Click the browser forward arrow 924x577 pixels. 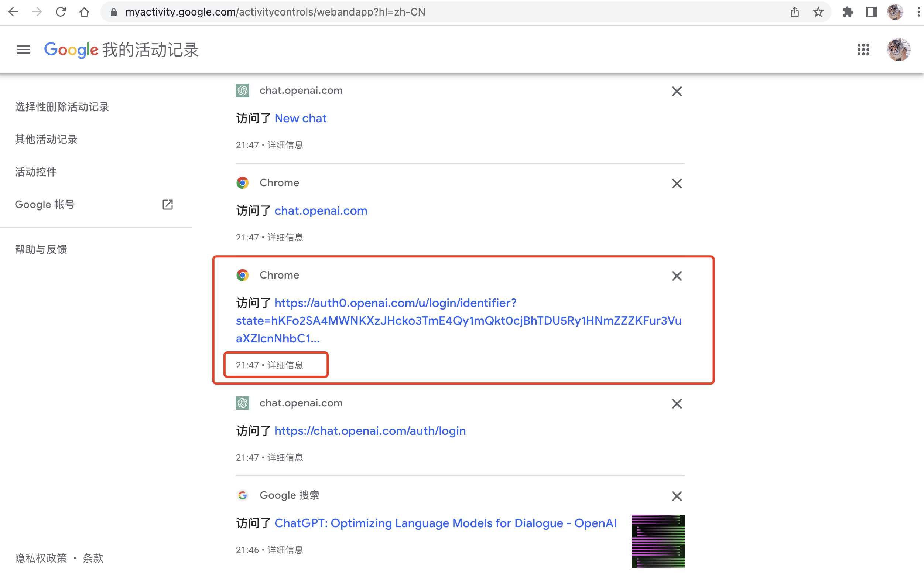tap(37, 12)
